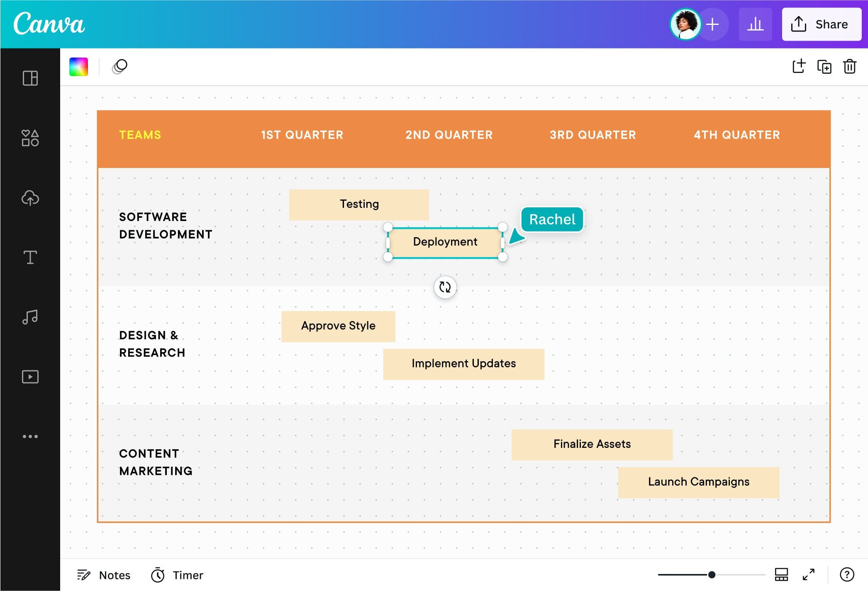Open the Timer at the bottom bar
The height and width of the screenshot is (591, 868).
(176, 575)
